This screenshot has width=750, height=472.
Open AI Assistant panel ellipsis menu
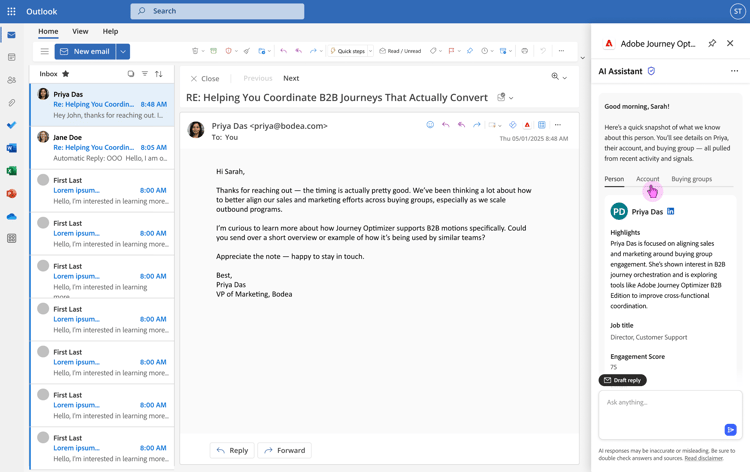pyautogui.click(x=734, y=71)
